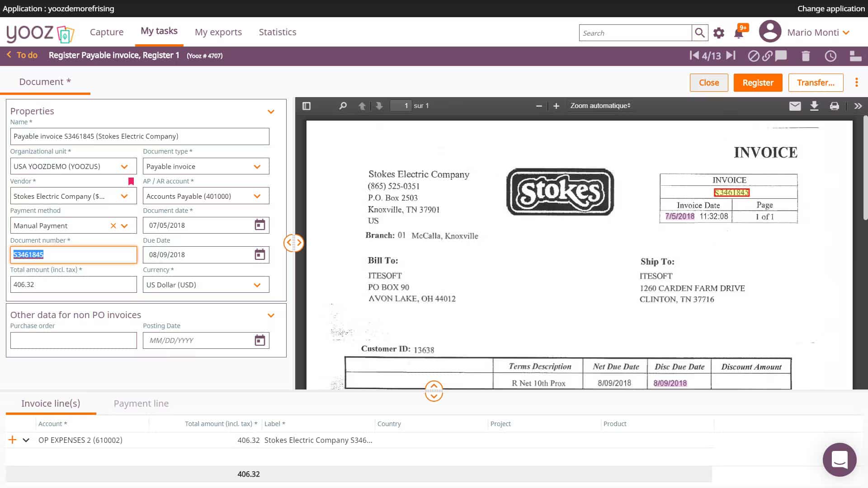
Task: Download the invoice with the download icon
Action: pos(814,106)
